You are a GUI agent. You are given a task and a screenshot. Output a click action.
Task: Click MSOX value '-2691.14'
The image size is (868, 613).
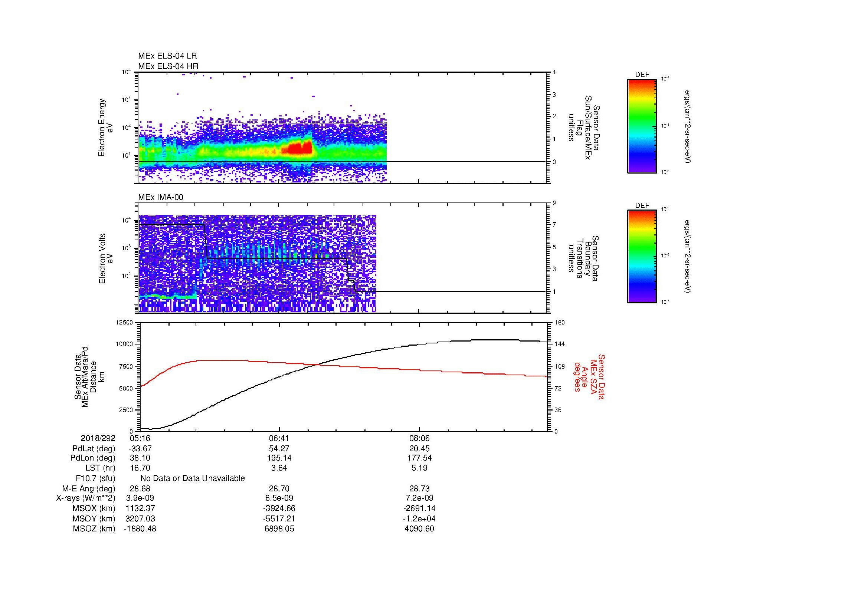pos(419,508)
